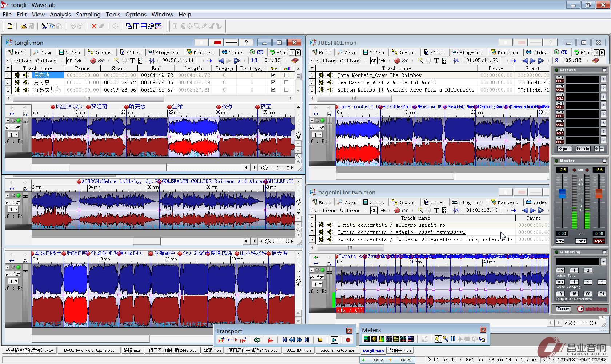Click blue play-previous arrow in tongli.mon
The image size is (611, 364).
[221, 61]
